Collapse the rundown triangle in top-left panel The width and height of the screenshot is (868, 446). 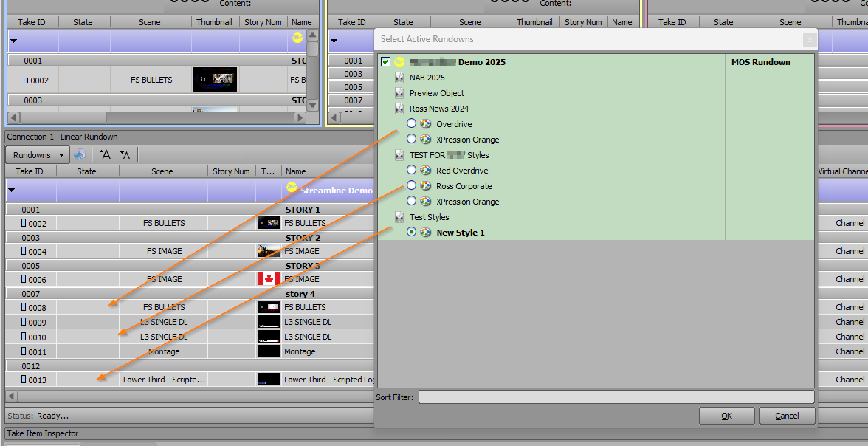tap(13, 41)
